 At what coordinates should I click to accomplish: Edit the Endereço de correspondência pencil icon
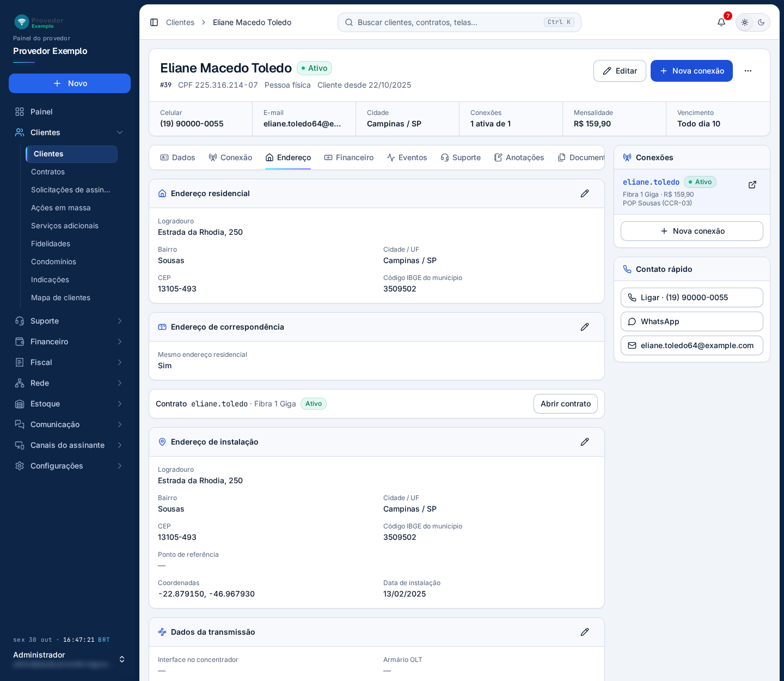[x=585, y=327]
